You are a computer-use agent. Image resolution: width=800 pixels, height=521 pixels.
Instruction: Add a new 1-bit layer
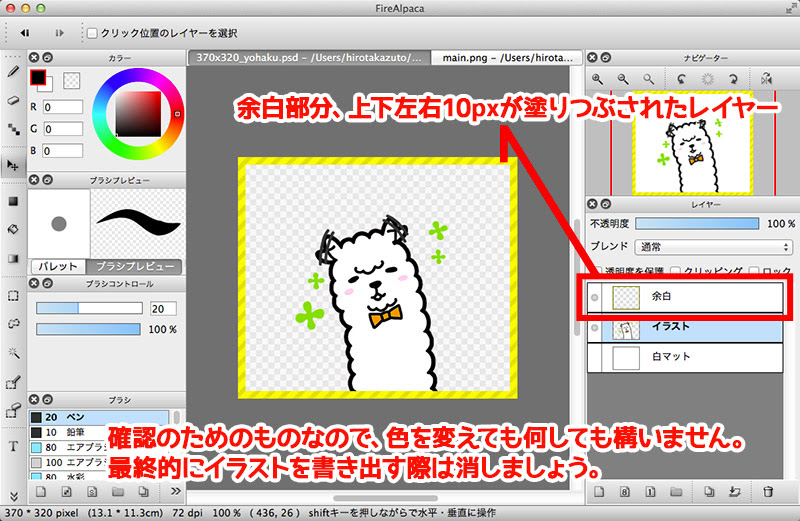651,491
